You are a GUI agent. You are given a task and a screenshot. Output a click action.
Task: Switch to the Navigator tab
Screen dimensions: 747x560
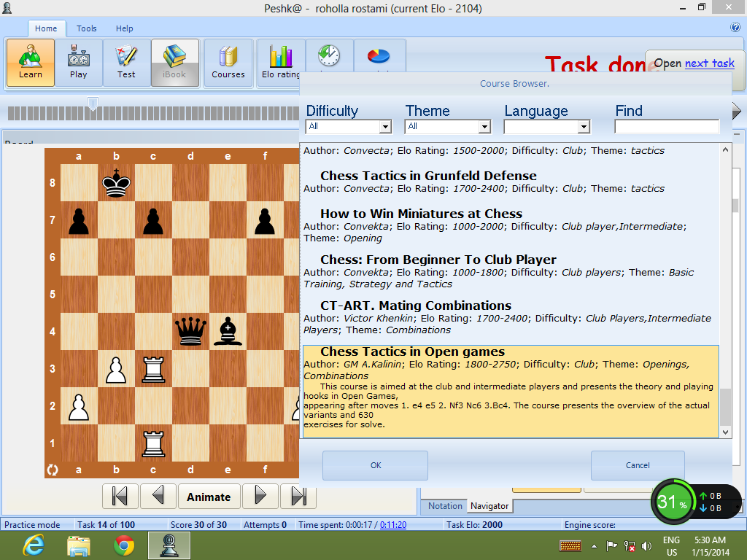tap(489, 506)
